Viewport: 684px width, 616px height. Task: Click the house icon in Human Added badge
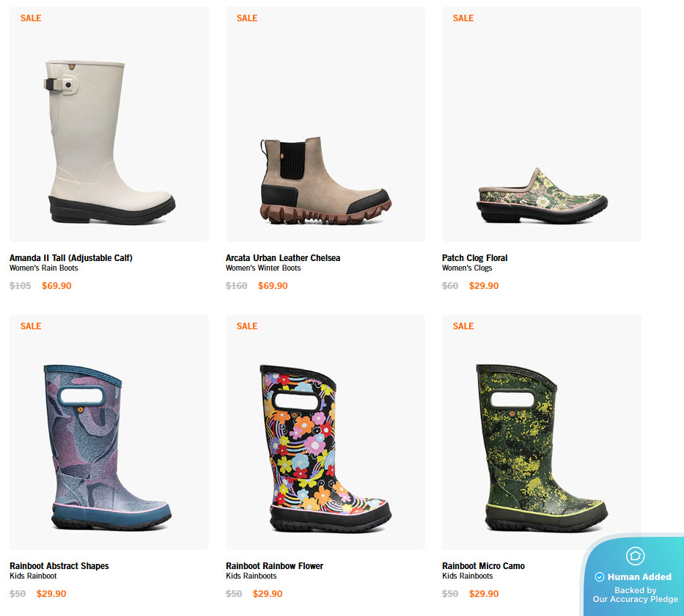coord(635,556)
